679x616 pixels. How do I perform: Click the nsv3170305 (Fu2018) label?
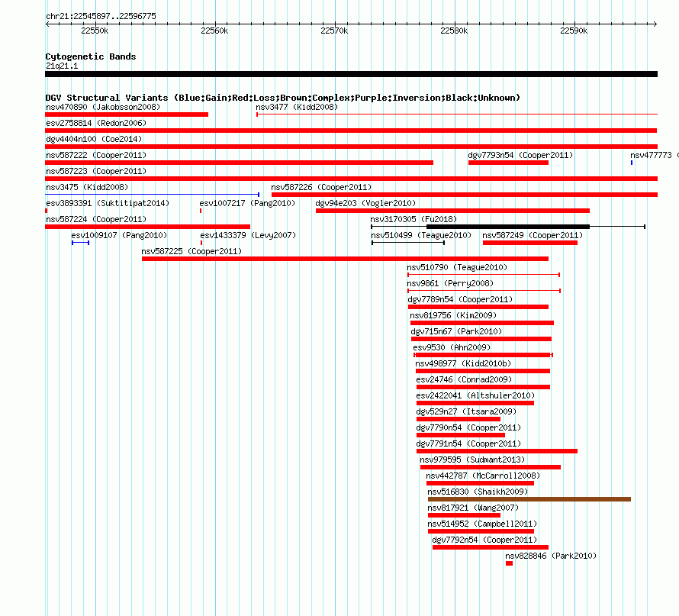pyautogui.click(x=414, y=219)
